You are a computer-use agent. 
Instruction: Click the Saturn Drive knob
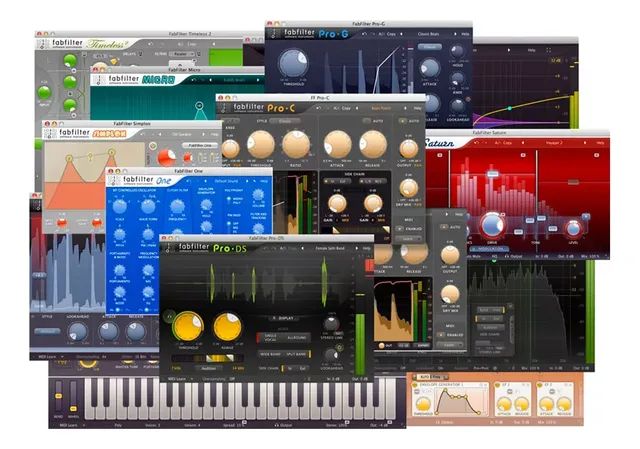(x=492, y=225)
